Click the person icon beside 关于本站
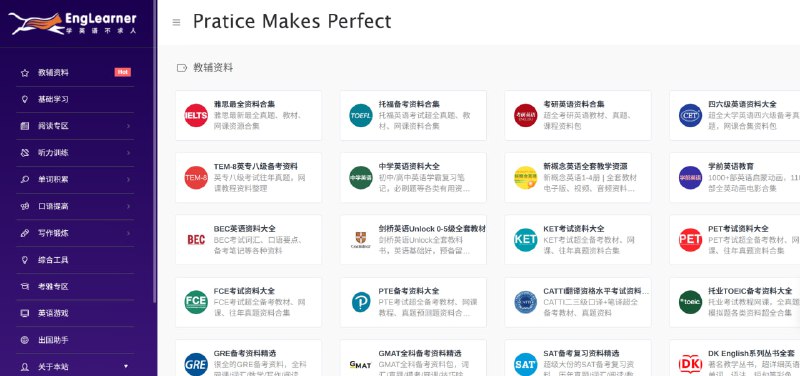The width and height of the screenshot is (800, 376). pos(24,367)
